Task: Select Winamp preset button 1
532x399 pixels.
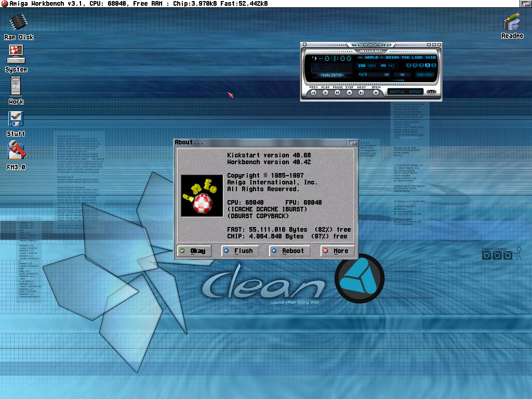Action: [x=434, y=65]
